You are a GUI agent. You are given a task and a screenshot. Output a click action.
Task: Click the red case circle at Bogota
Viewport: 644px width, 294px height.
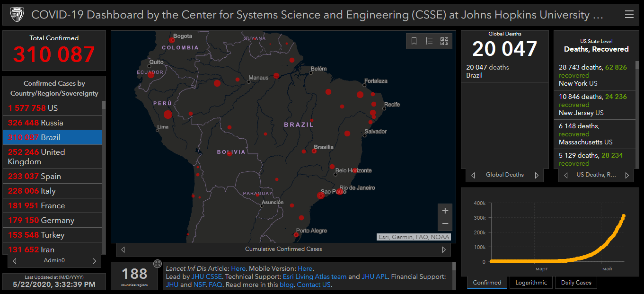(172, 40)
